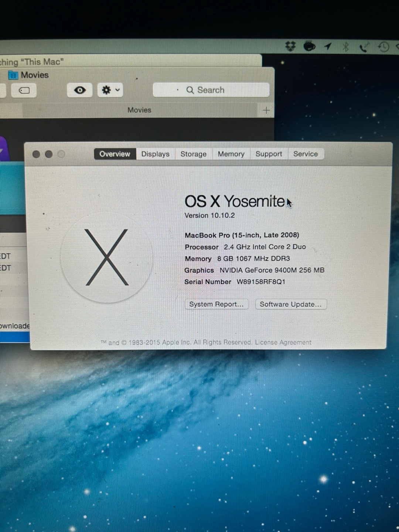The width and height of the screenshot is (399, 532).
Task: Click the coffee cup menu bar icon
Action: [310, 46]
